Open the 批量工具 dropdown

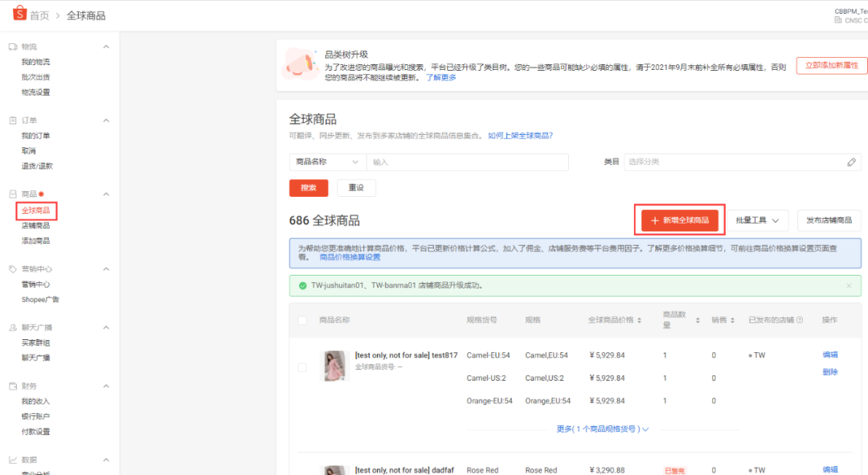click(x=756, y=219)
